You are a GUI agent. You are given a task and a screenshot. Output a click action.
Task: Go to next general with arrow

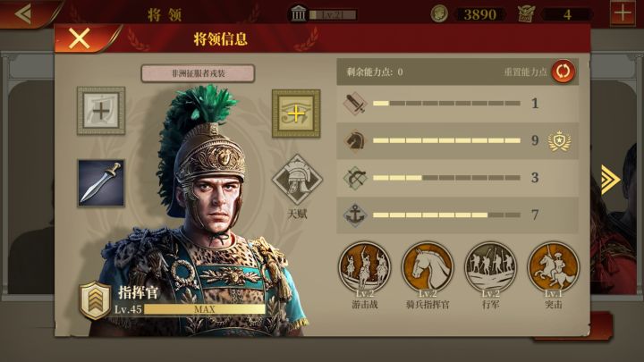point(611,180)
